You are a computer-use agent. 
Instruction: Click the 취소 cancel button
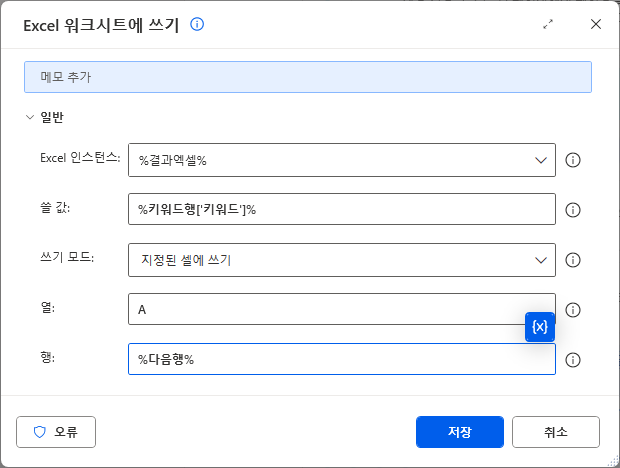[x=556, y=432]
